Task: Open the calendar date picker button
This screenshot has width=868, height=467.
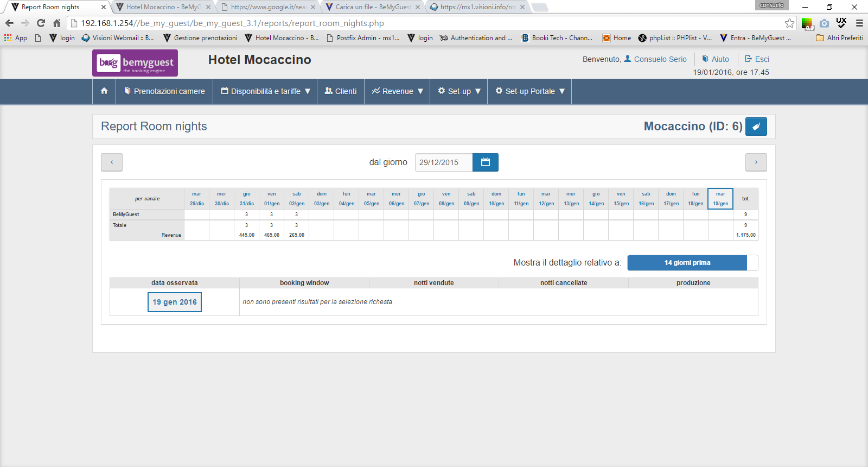Action: click(485, 162)
